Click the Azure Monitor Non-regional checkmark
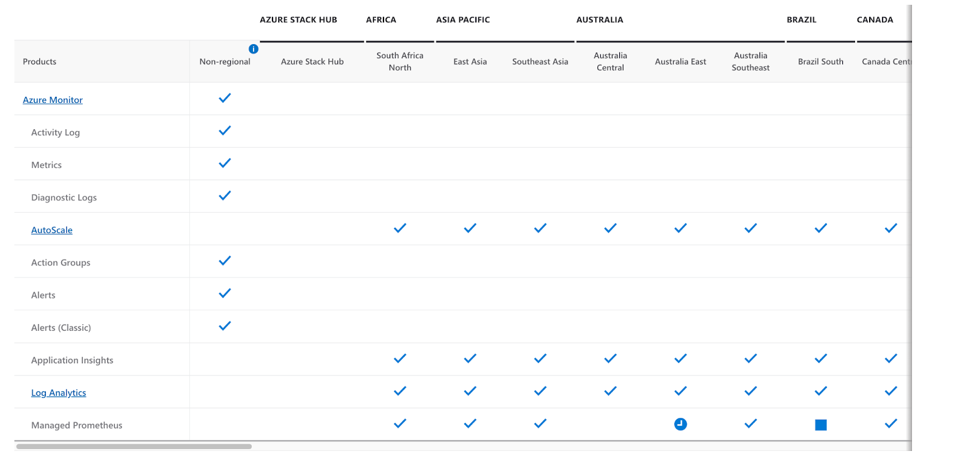Viewport: 980px width, 462px height. [225, 98]
